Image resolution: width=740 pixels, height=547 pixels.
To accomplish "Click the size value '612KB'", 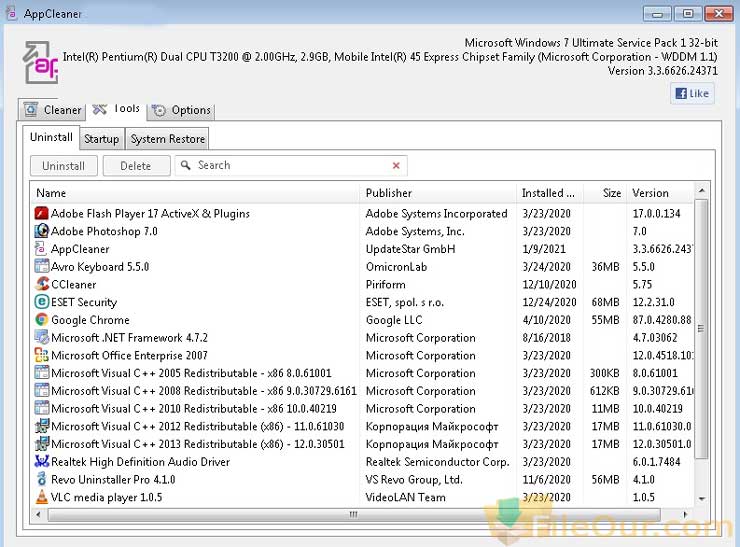I will coord(605,391).
